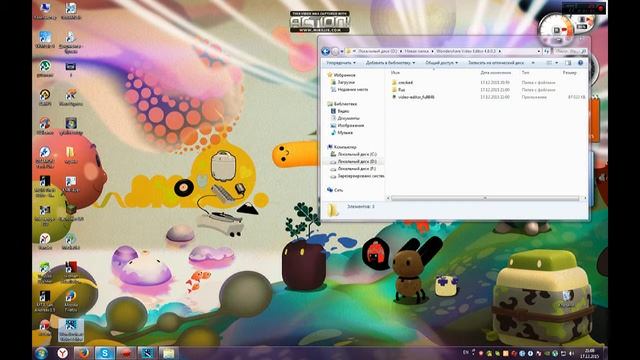The image size is (640, 360).
Task: Open view options dropdown arrow
Action: tap(556, 63)
